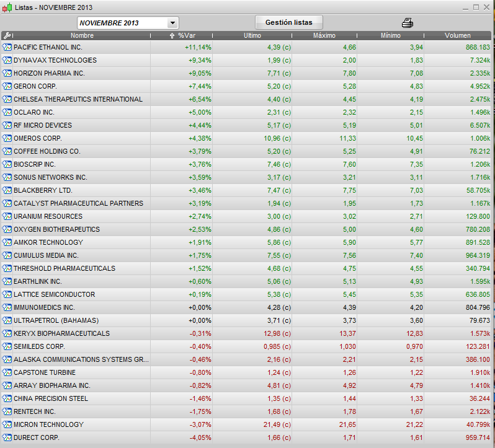This screenshot has height=448, width=495.
Task: Select the ARRAY BIOPHARMA INC. name
Action: click(x=51, y=385)
